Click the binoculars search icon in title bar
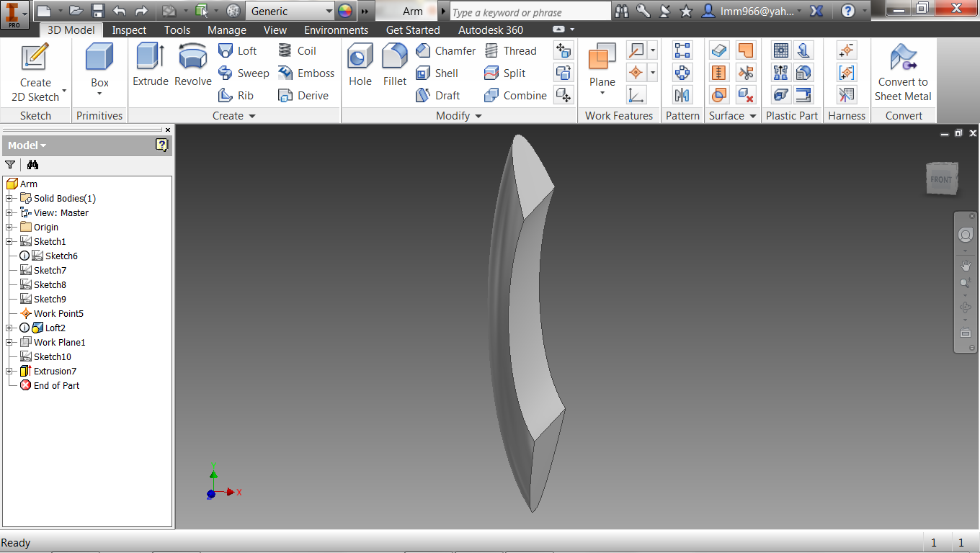980x553 pixels. [x=622, y=11]
